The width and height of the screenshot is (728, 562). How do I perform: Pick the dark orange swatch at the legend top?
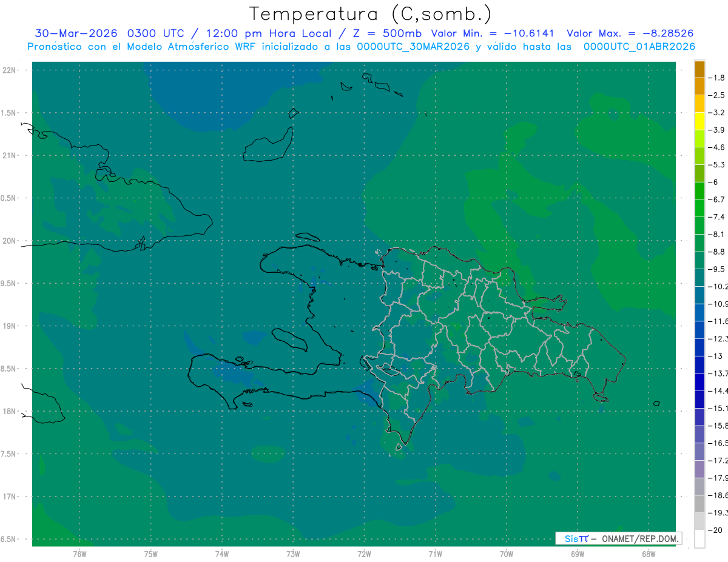tap(699, 69)
